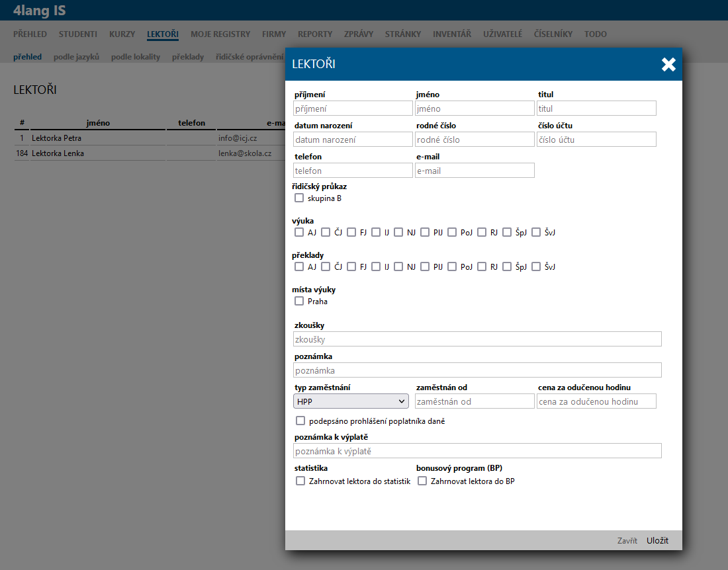This screenshot has width=728, height=570.
Task: Tick the Praha teaching location checkbox
Action: click(x=299, y=301)
